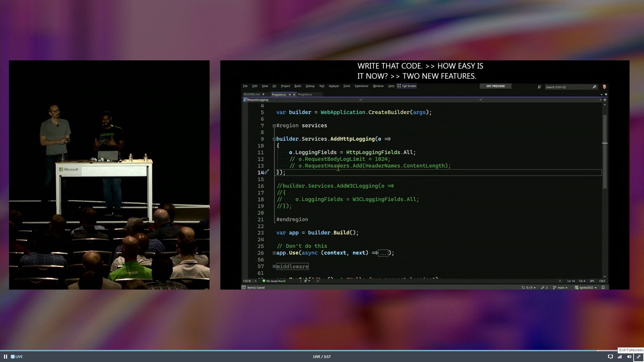This screenshot has width=644, height=362.
Task: Open the Analyze menu
Action: (334, 86)
